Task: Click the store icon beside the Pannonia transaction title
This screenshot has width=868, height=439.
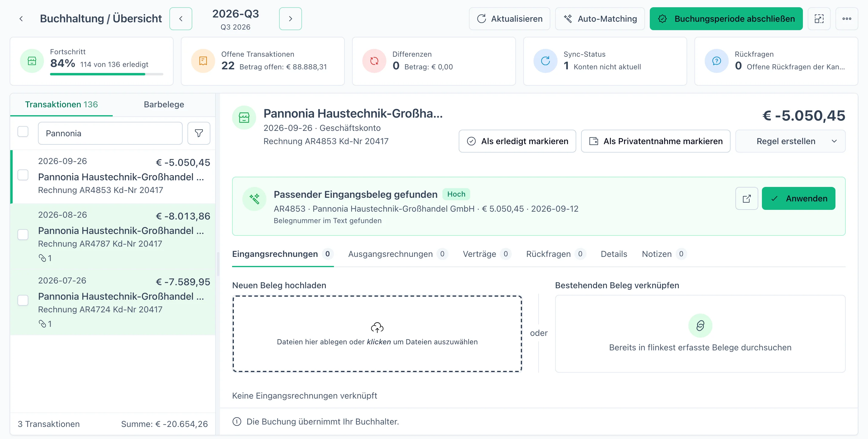Action: click(x=244, y=118)
